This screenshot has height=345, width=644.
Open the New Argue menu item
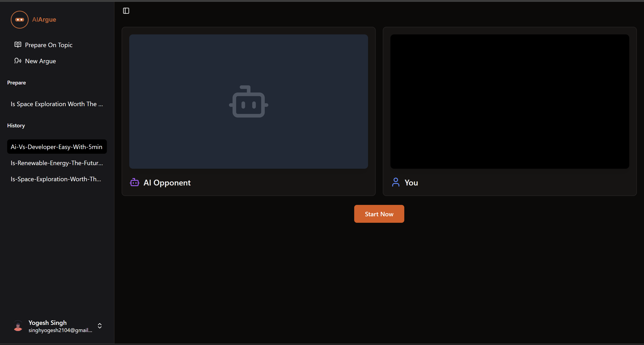click(x=40, y=61)
